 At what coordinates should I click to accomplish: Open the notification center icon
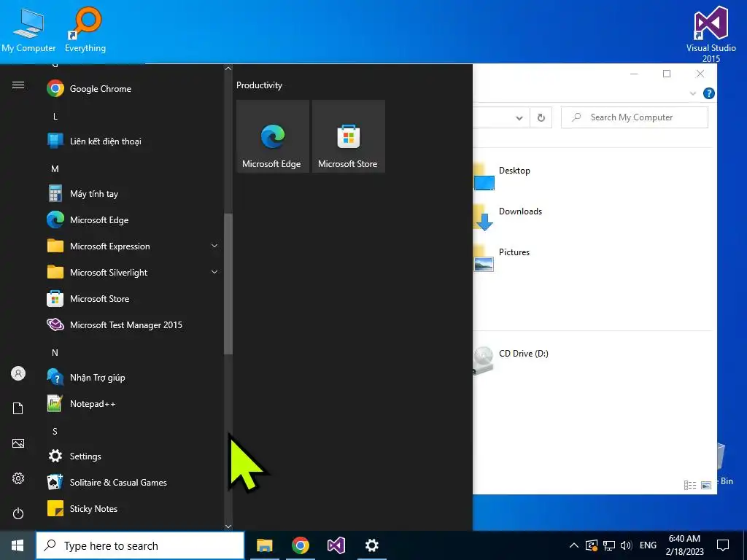click(723, 545)
